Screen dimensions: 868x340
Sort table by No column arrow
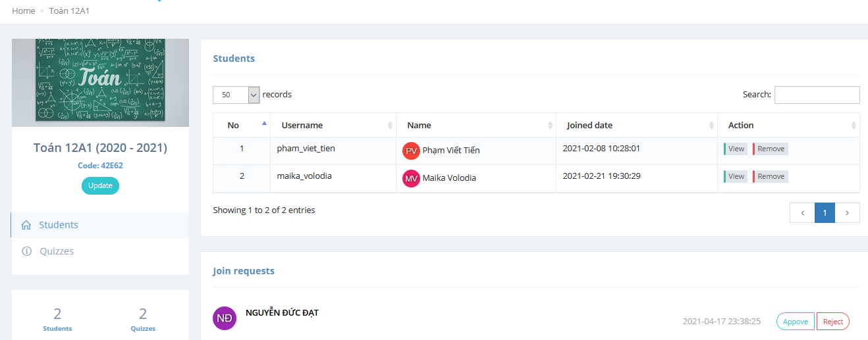pyautogui.click(x=264, y=124)
